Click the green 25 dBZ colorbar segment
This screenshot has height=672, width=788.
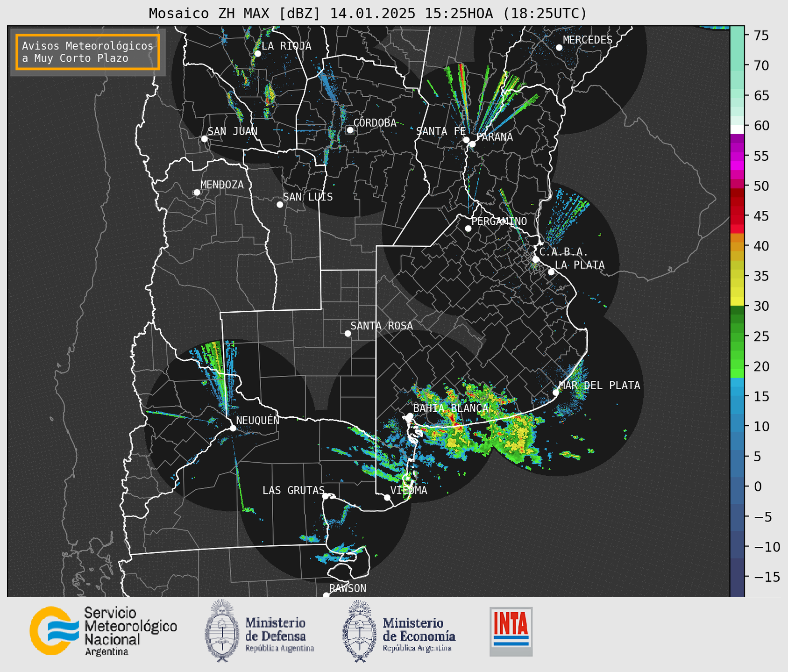pos(737,336)
